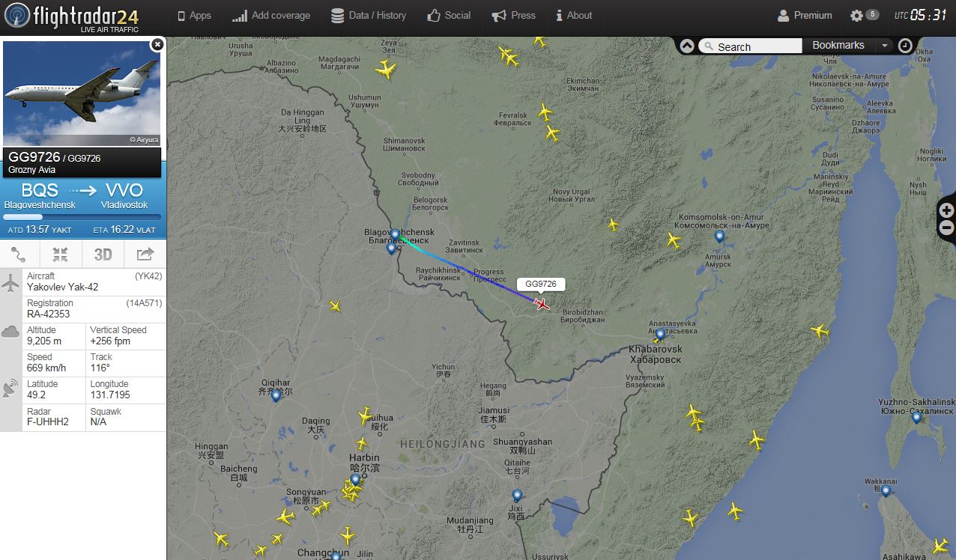Click the clock playback icon beside Bookmarks

point(905,46)
